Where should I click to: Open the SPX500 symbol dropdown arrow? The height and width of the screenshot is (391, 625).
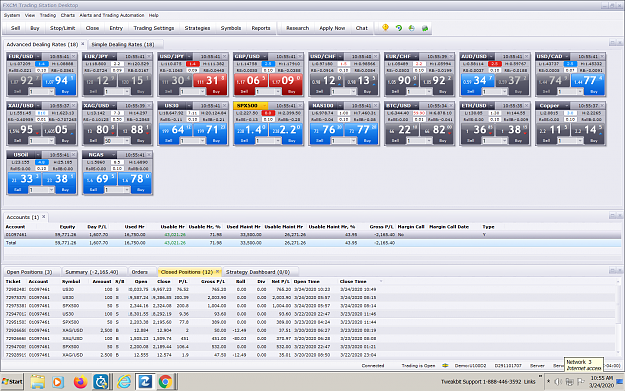tap(265, 106)
